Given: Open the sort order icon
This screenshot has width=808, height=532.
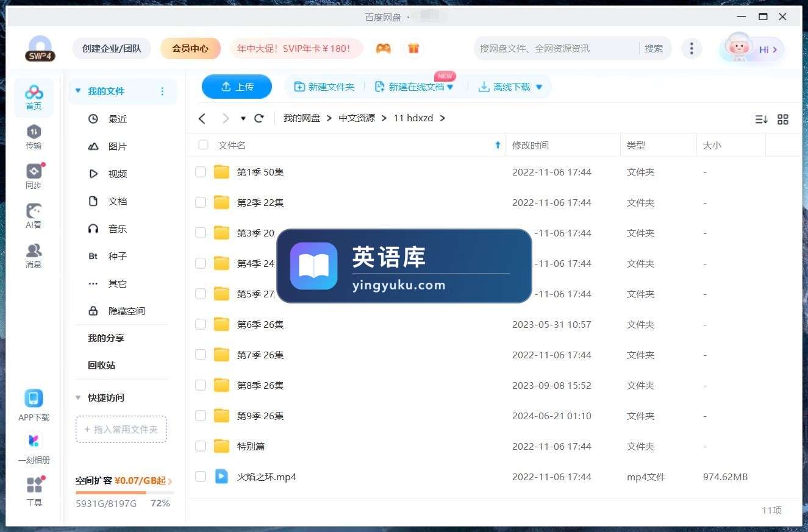Looking at the screenshot, I should point(761,119).
